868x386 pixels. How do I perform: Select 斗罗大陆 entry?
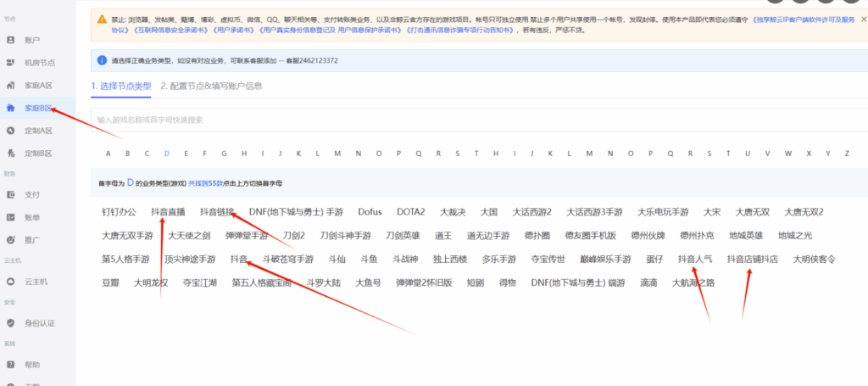pos(325,283)
